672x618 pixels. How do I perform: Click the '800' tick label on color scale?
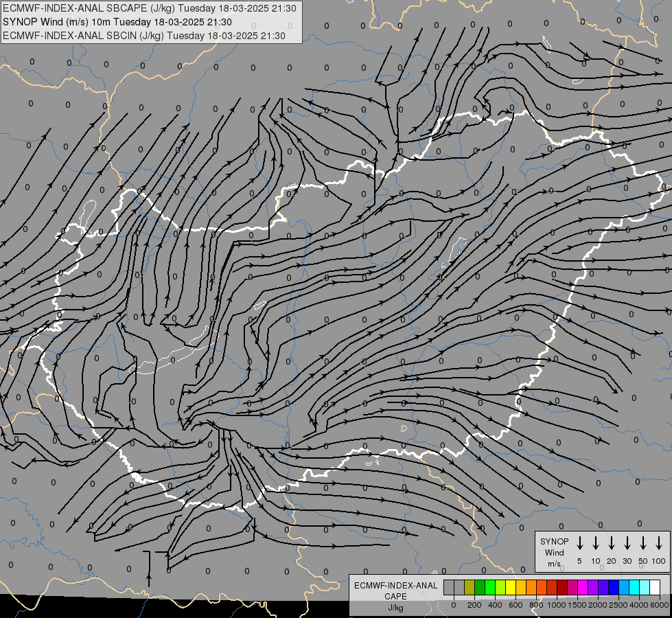(x=536, y=605)
